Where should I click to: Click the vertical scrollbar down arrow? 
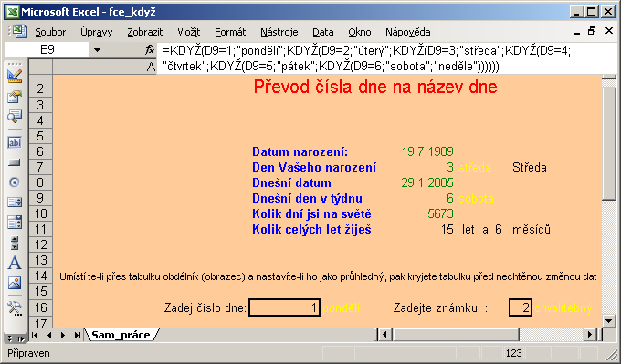[x=609, y=320]
